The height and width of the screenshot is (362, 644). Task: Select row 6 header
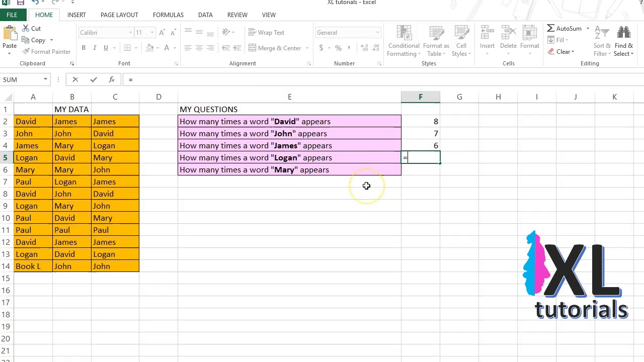[6, 170]
